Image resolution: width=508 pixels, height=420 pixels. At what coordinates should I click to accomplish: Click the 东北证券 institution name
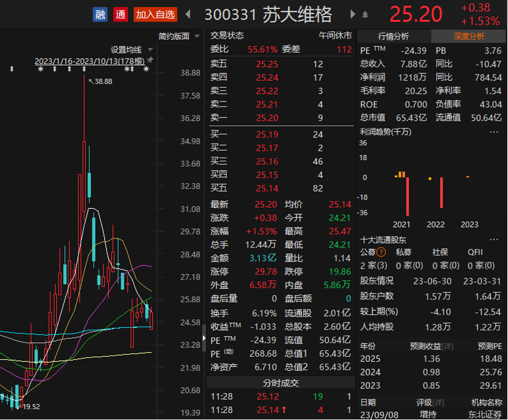click(x=485, y=415)
